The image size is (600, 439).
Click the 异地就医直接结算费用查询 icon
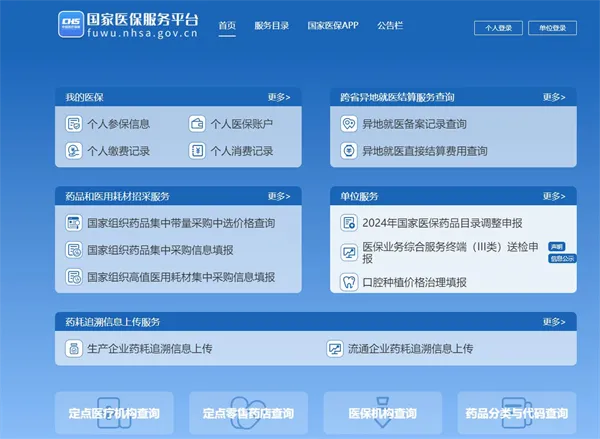349,151
